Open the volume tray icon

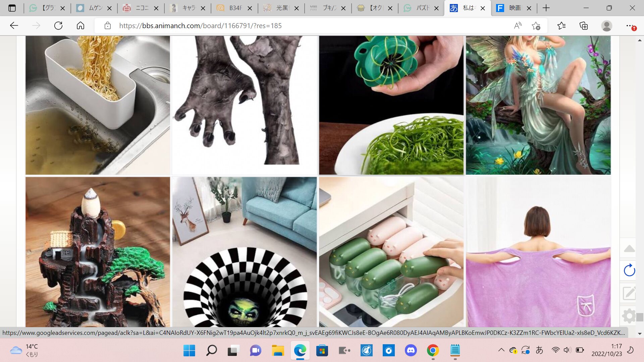(567, 350)
